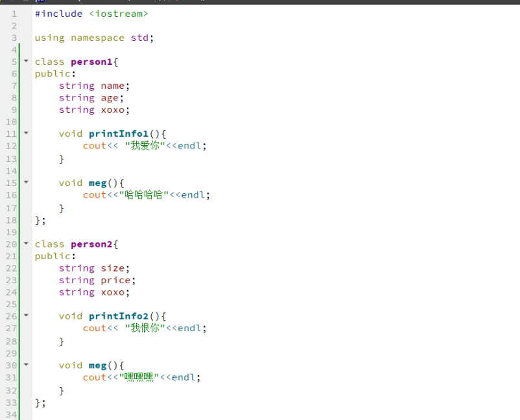520x420 pixels.
Task: Click "cout" on line 27
Action: click(x=95, y=328)
